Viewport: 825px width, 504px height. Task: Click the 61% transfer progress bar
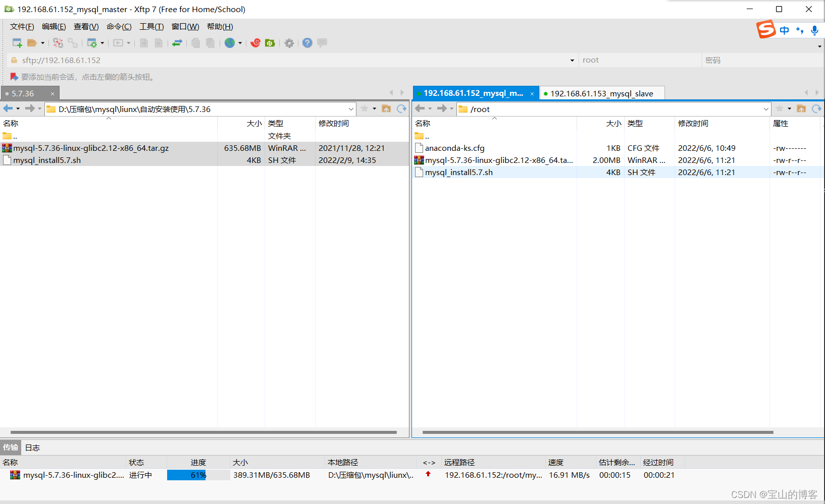[198, 475]
